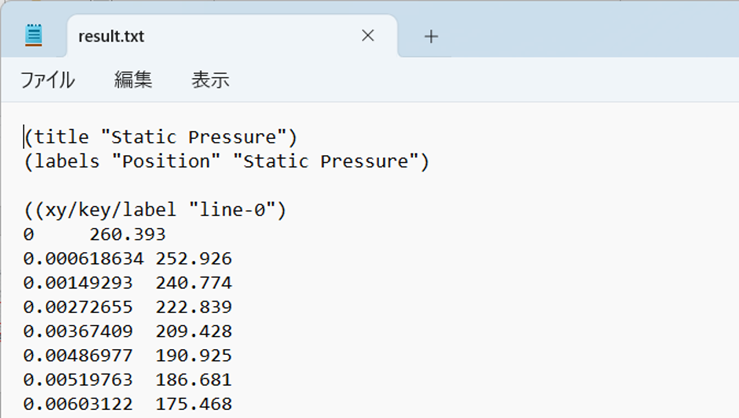This screenshot has height=418, width=739.
Task: Click the xy/key/label "line-0" line
Action: [155, 210]
